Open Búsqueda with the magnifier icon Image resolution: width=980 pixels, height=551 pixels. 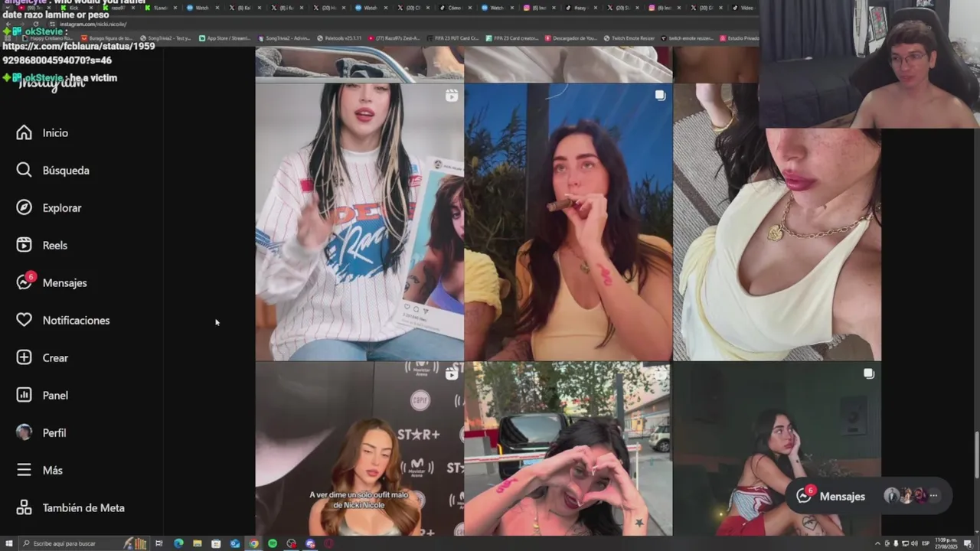(24, 170)
